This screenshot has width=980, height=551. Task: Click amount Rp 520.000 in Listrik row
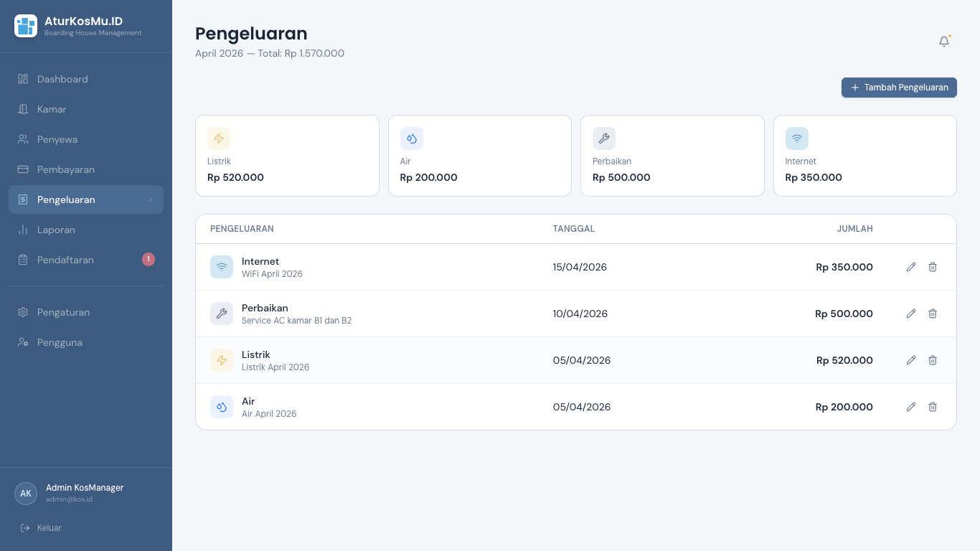[844, 360]
